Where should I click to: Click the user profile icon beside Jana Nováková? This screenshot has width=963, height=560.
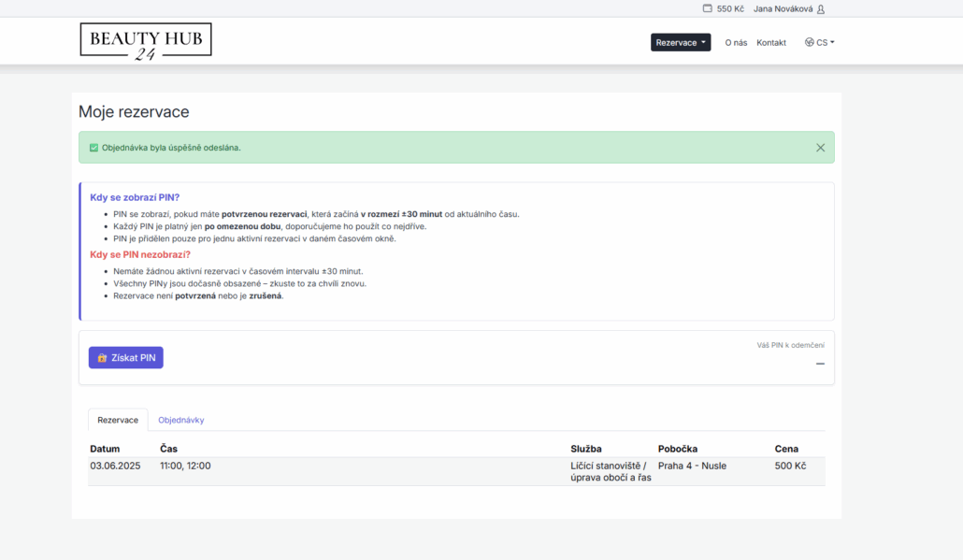tap(821, 9)
